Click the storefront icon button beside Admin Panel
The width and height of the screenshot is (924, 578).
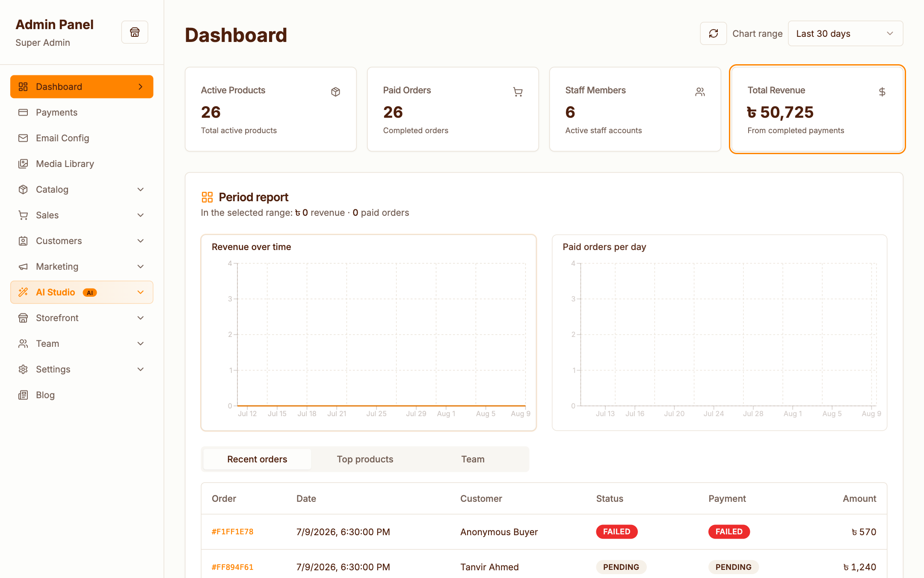click(x=135, y=32)
